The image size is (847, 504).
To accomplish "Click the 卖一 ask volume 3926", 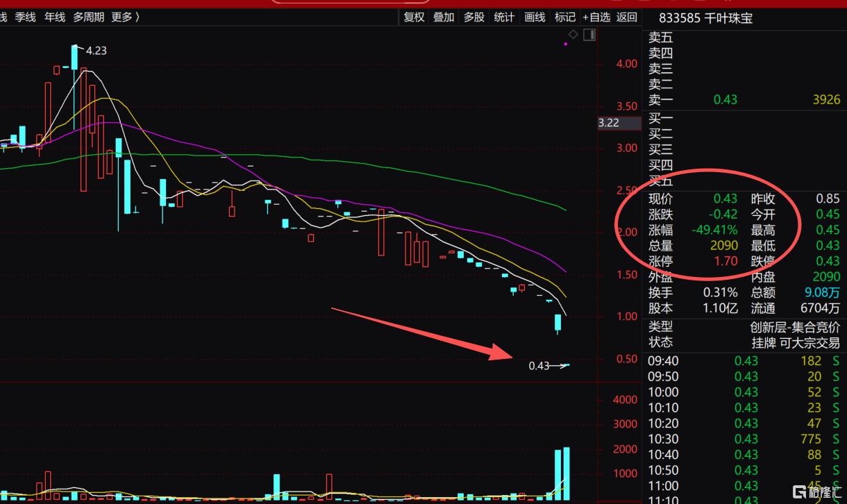I will click(826, 99).
